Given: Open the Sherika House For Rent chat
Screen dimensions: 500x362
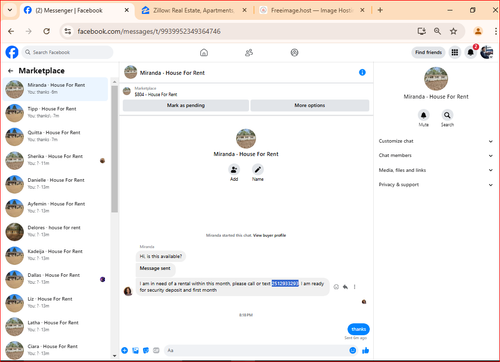Looking at the screenshot, I should [x=55, y=160].
